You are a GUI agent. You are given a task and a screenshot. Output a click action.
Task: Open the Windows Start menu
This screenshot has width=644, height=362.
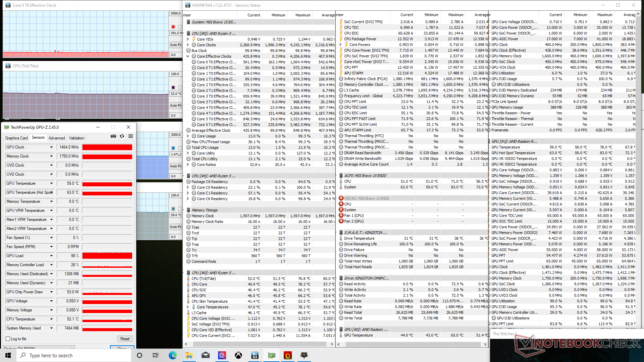8,355
